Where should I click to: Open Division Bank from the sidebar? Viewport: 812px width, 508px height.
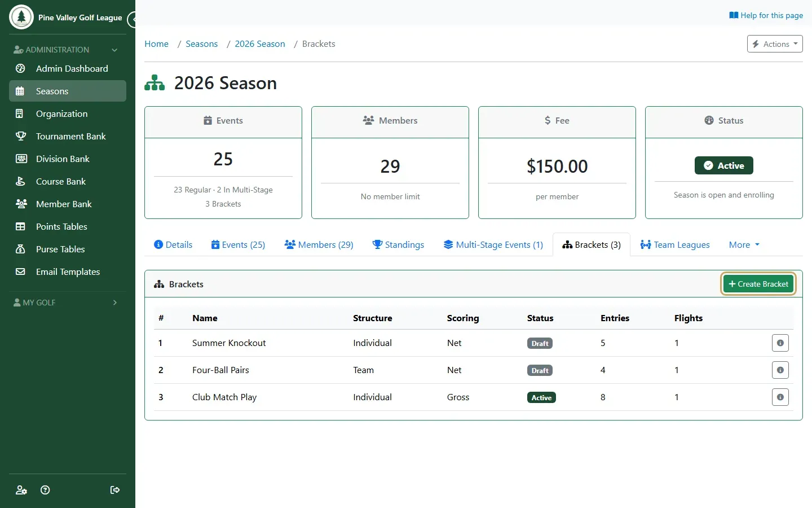click(68, 159)
